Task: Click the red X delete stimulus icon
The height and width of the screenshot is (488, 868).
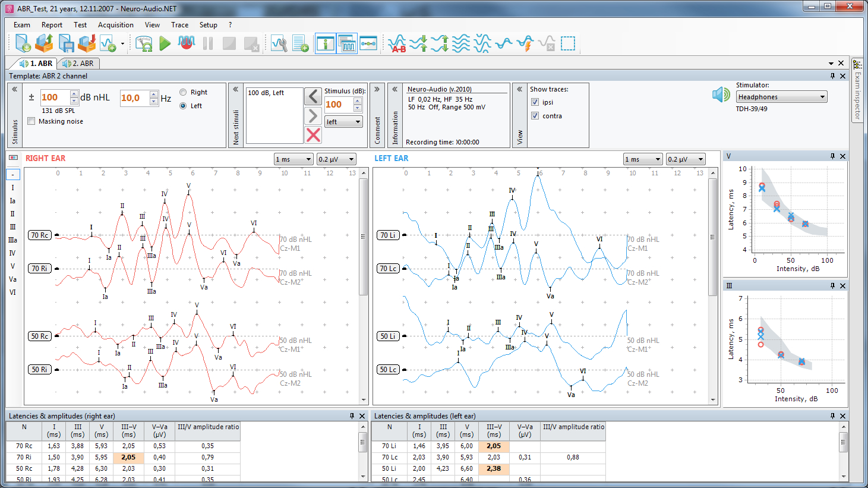Action: [313, 135]
